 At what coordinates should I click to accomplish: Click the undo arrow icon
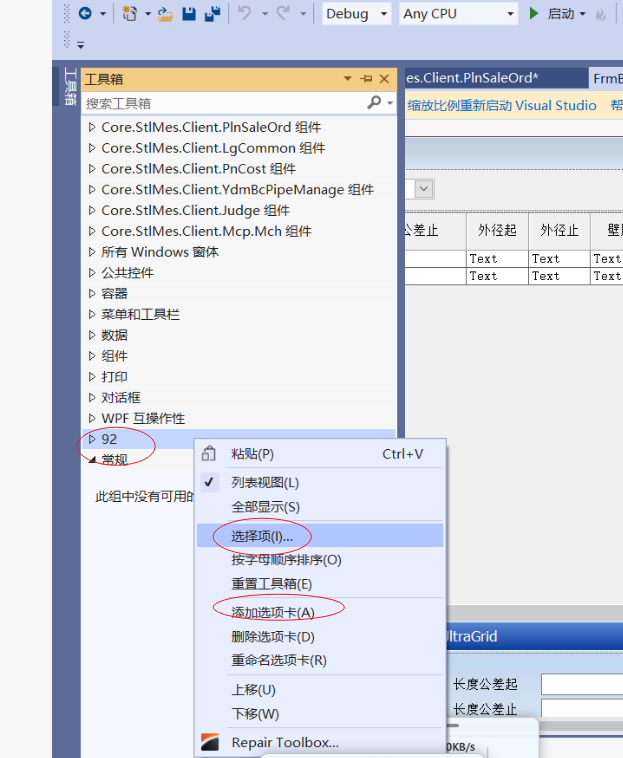click(x=244, y=14)
